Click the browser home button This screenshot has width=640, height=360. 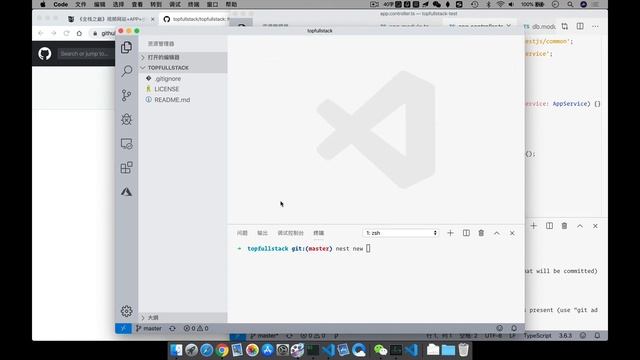pyautogui.click(x=79, y=33)
